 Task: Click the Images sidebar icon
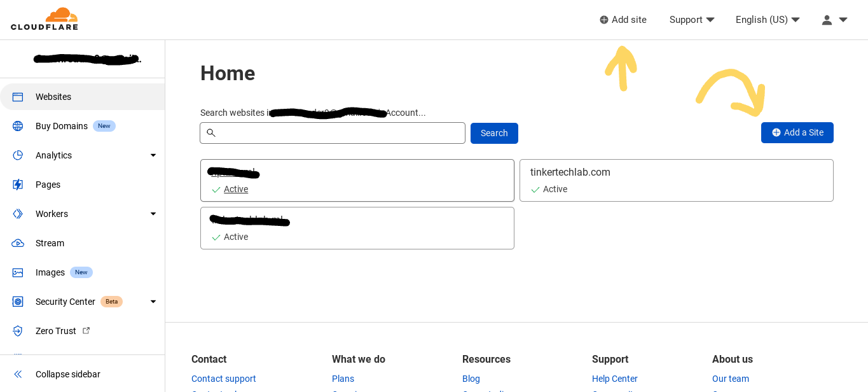coord(18,272)
